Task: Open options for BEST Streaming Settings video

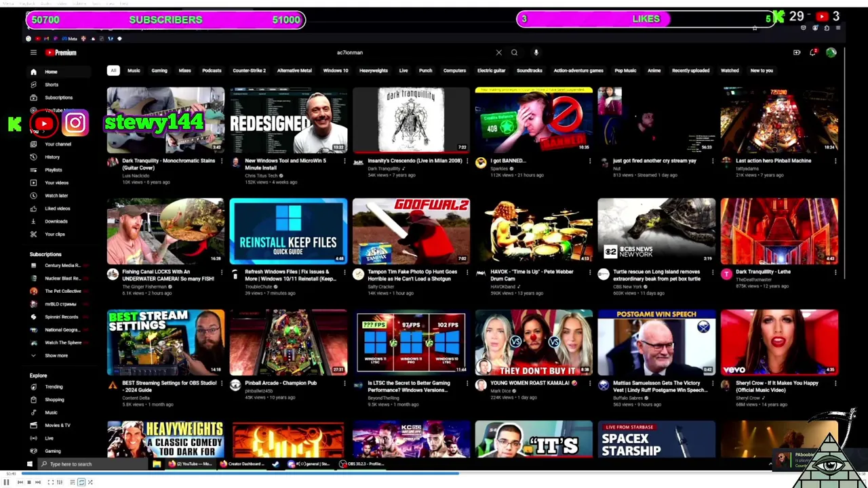Action: point(221,384)
